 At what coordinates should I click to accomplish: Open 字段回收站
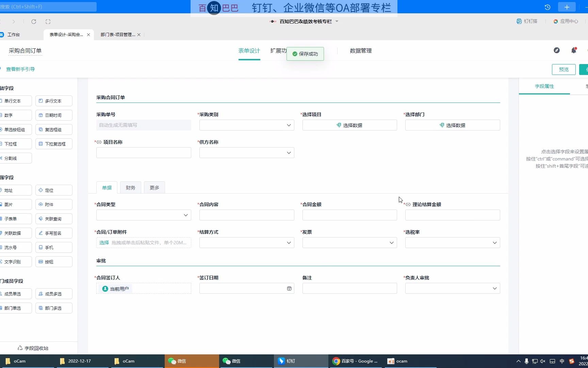pyautogui.click(x=33, y=348)
